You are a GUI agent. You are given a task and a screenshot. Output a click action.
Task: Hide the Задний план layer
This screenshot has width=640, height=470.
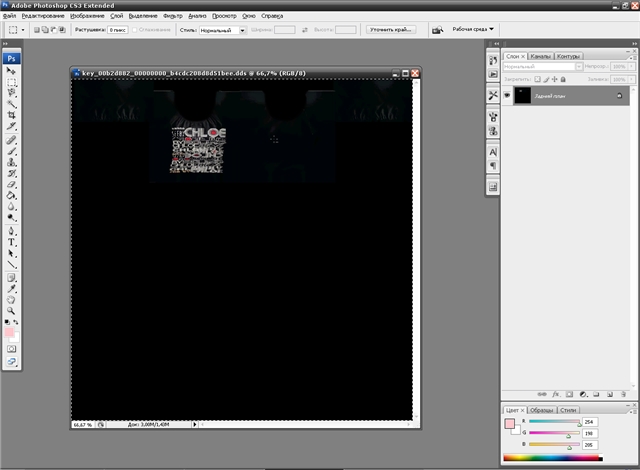[x=507, y=95]
